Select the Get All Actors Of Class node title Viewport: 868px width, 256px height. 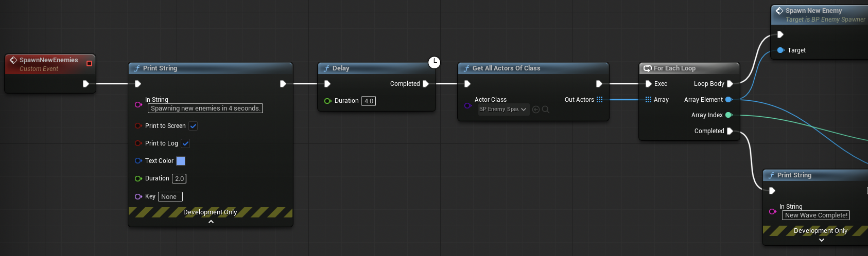tap(507, 68)
